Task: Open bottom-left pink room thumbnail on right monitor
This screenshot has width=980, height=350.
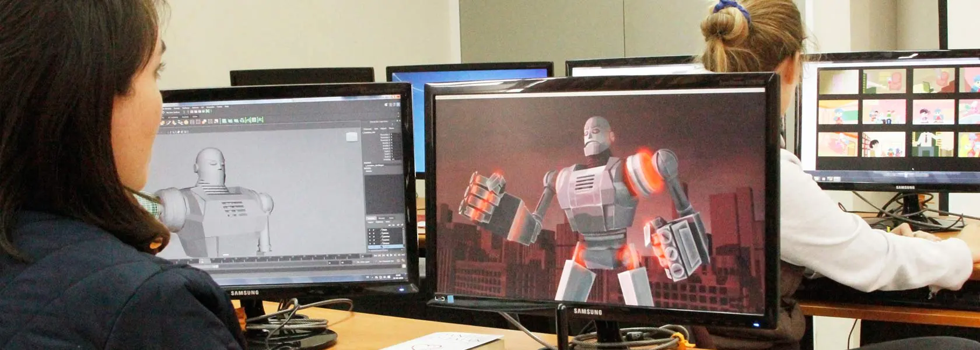Action: tap(838, 144)
